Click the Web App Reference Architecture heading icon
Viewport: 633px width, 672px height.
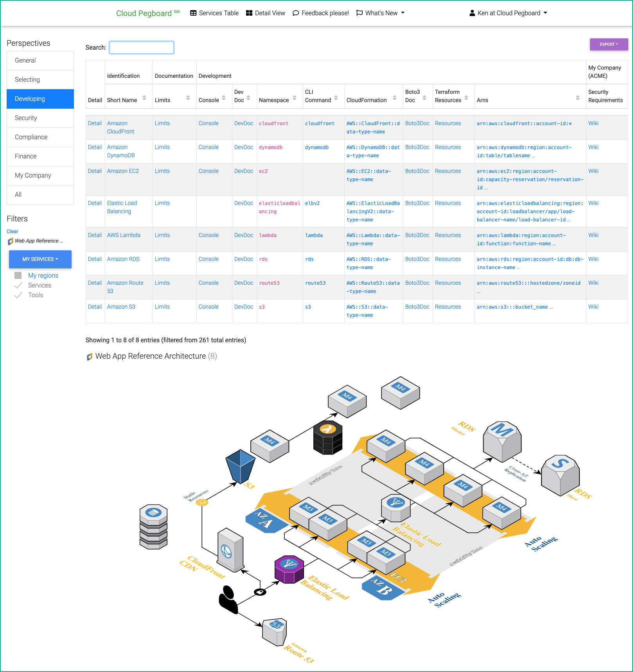(x=90, y=356)
